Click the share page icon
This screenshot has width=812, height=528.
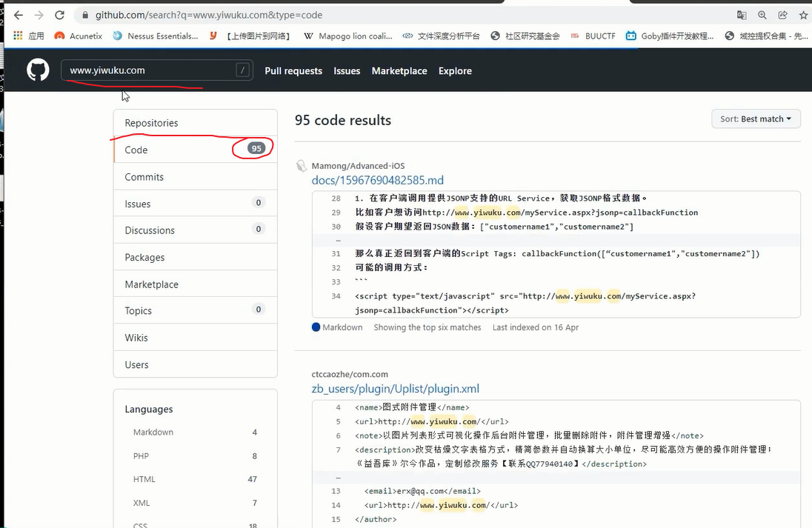pyautogui.click(x=783, y=15)
